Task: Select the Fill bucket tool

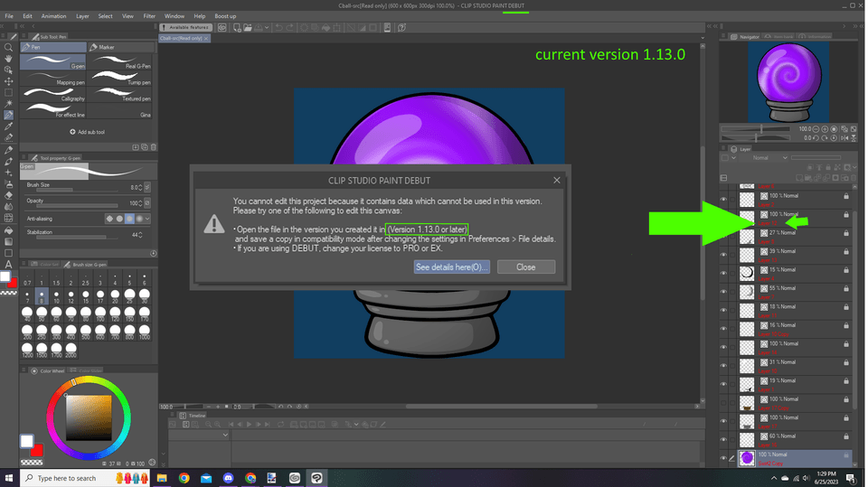Action: pos(8,230)
